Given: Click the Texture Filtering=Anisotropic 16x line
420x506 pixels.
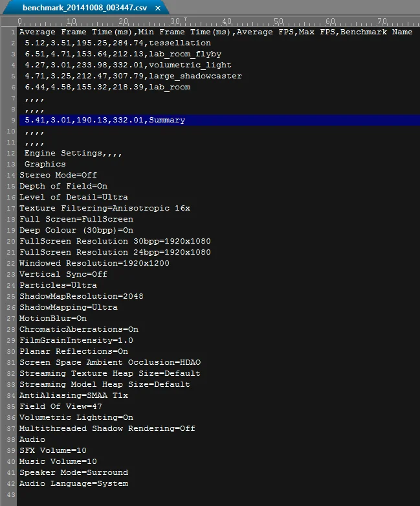Looking at the screenshot, I should (x=105, y=208).
